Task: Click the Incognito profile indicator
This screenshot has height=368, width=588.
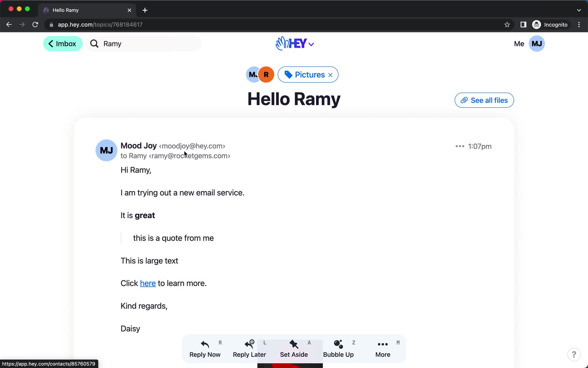Action: pos(550,25)
